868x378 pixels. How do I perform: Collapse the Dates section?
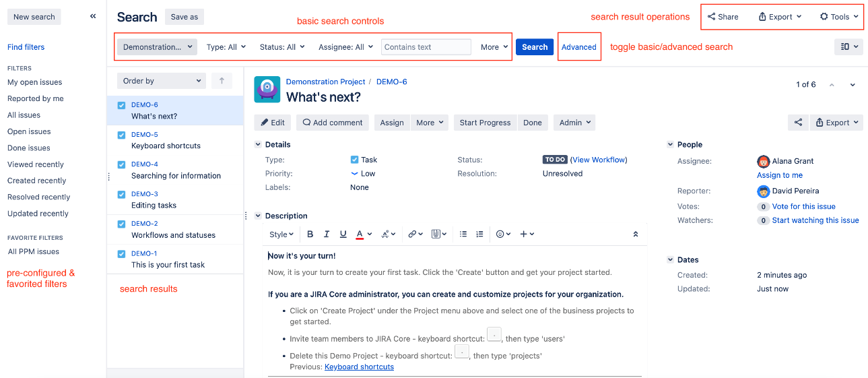pyautogui.click(x=670, y=259)
